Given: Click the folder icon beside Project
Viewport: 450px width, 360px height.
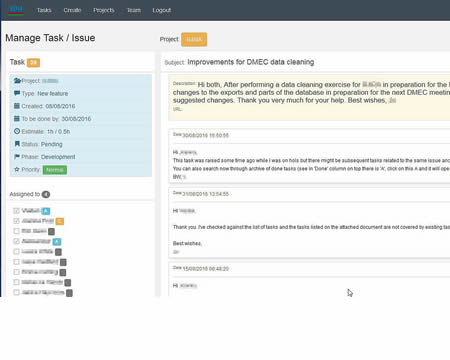Looking at the screenshot, I should coord(17,81).
